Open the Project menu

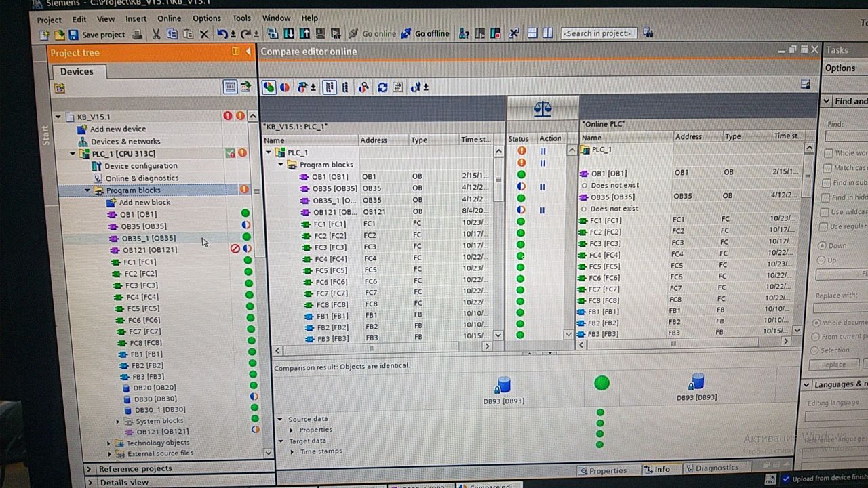49,19
